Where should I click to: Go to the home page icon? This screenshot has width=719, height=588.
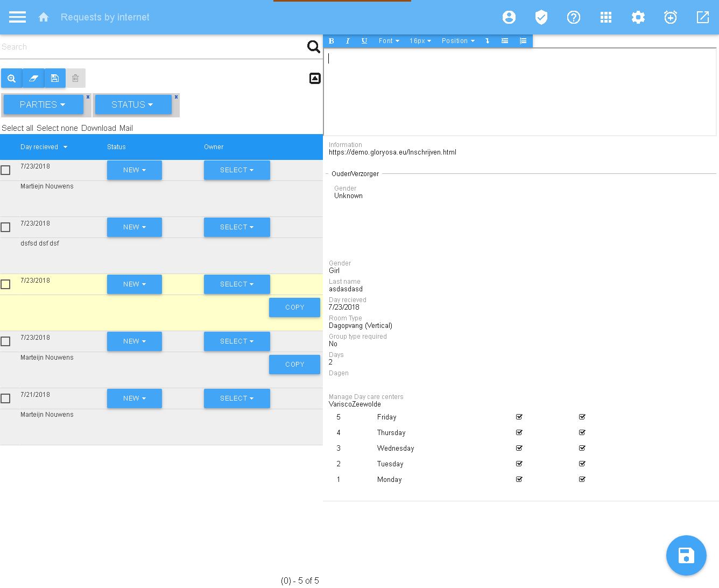pyautogui.click(x=44, y=17)
